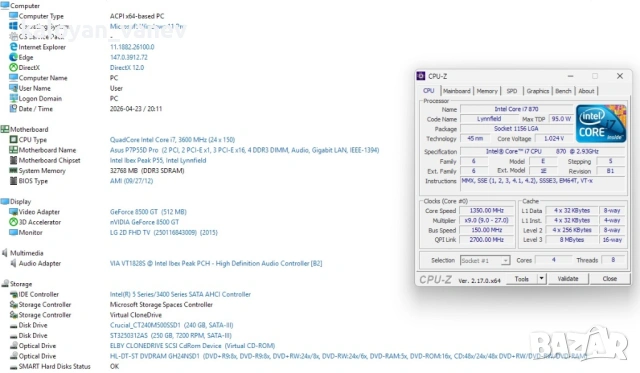Open the Asus P7P55D Pro motherboard link
Image resolution: width=640 pixels, height=373 pixels.
pyautogui.click(x=244, y=150)
